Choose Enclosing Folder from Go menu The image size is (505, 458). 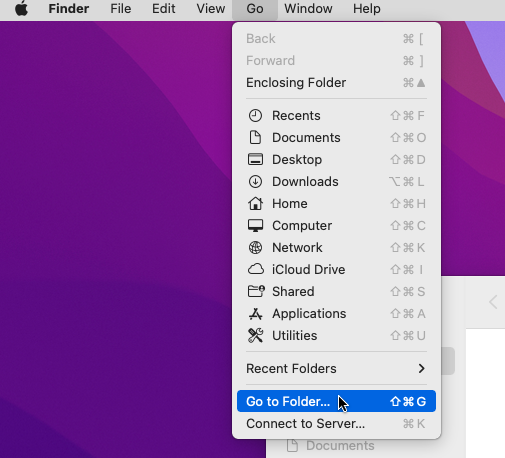[336, 83]
